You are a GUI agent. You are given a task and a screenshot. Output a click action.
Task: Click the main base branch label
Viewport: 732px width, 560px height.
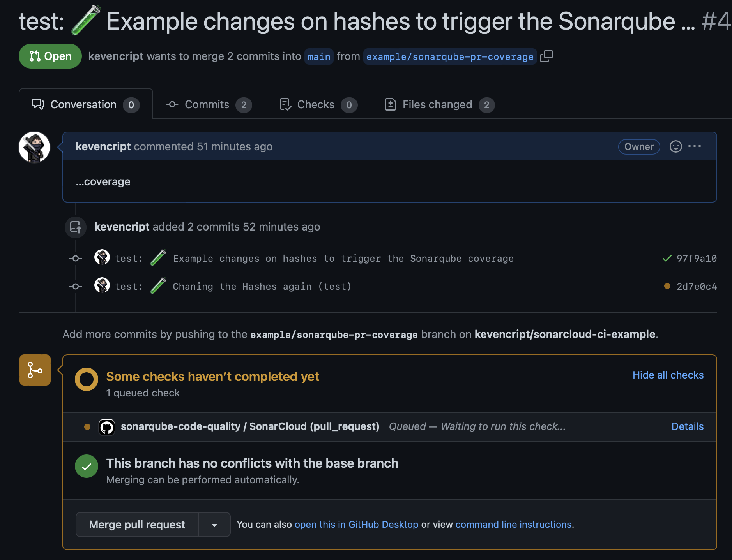[319, 57]
